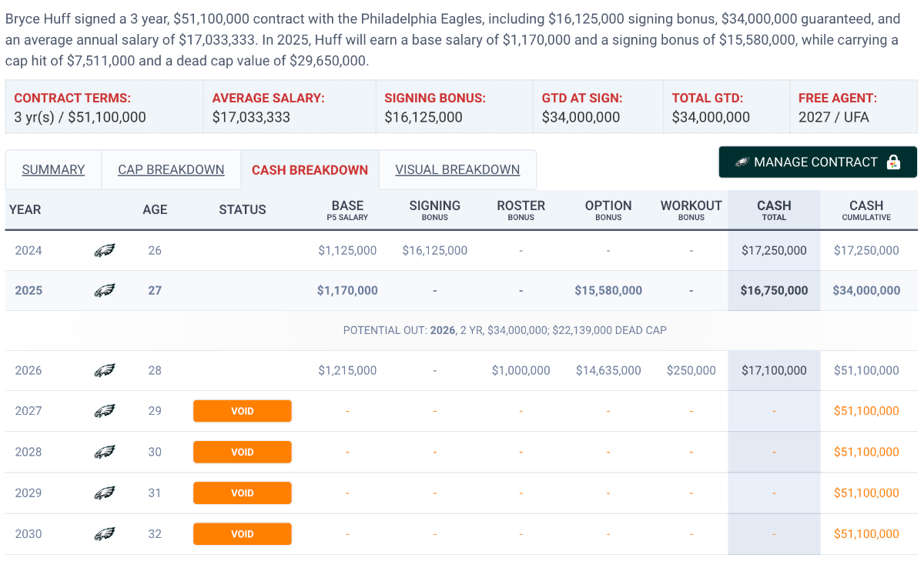Switch to the Cap Breakdown tab
This screenshot has height=568, width=924.
171,170
